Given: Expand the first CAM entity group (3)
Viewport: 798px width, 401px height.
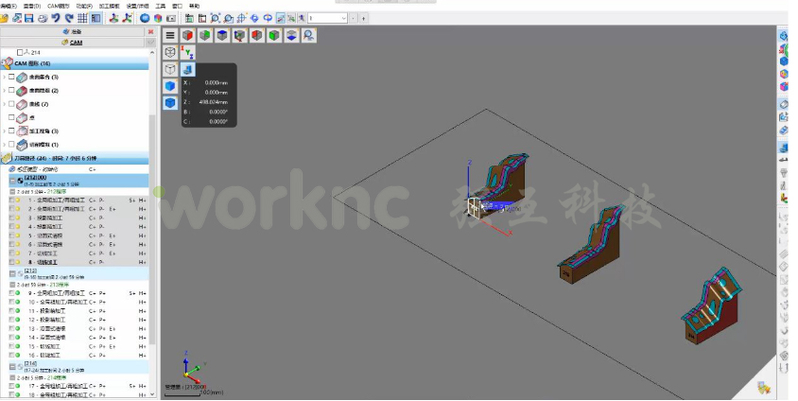Looking at the screenshot, I should 3,77.
